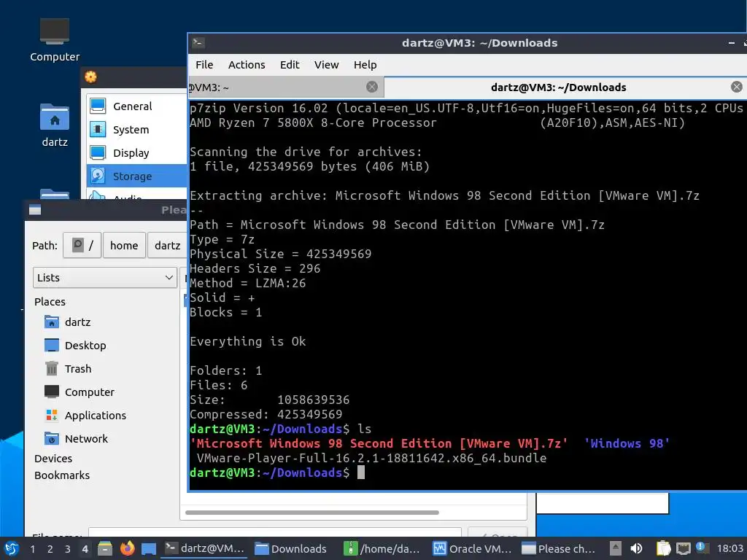Open the dartz home folder desktop icon
This screenshot has height=560, width=747.
(54, 125)
